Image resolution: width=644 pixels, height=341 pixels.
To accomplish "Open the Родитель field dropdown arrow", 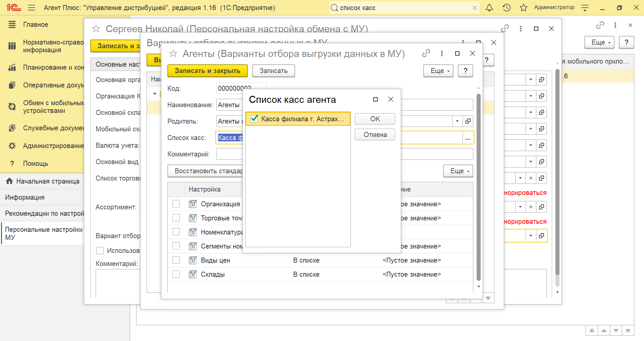I will (x=457, y=121).
